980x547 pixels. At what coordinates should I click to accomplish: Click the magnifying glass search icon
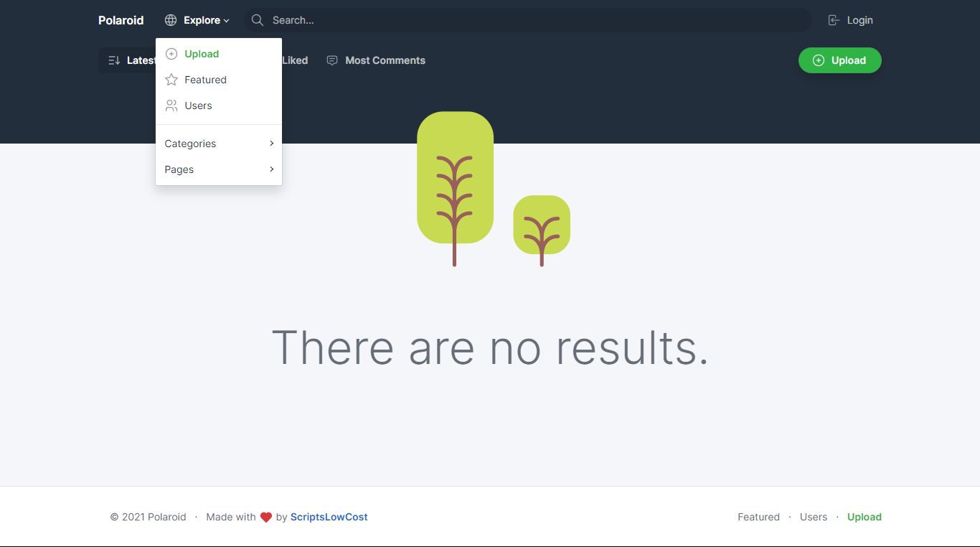point(257,20)
